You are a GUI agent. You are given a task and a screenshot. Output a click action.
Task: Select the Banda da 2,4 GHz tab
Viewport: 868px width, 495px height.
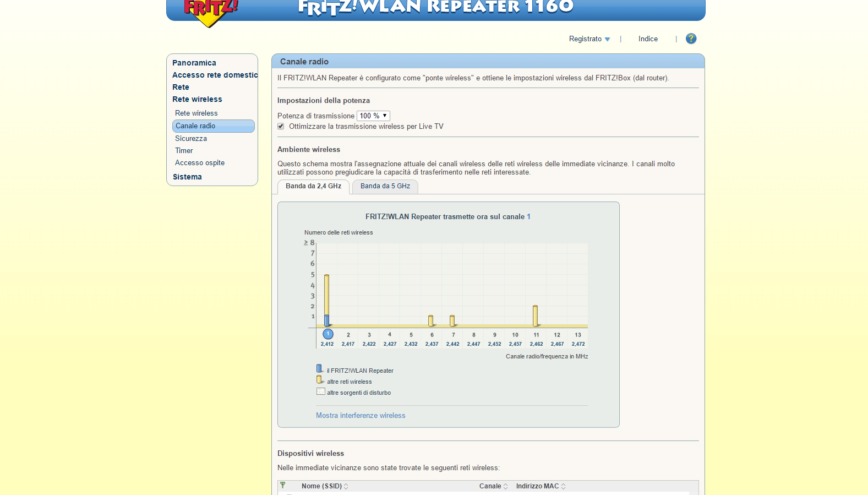[313, 187]
